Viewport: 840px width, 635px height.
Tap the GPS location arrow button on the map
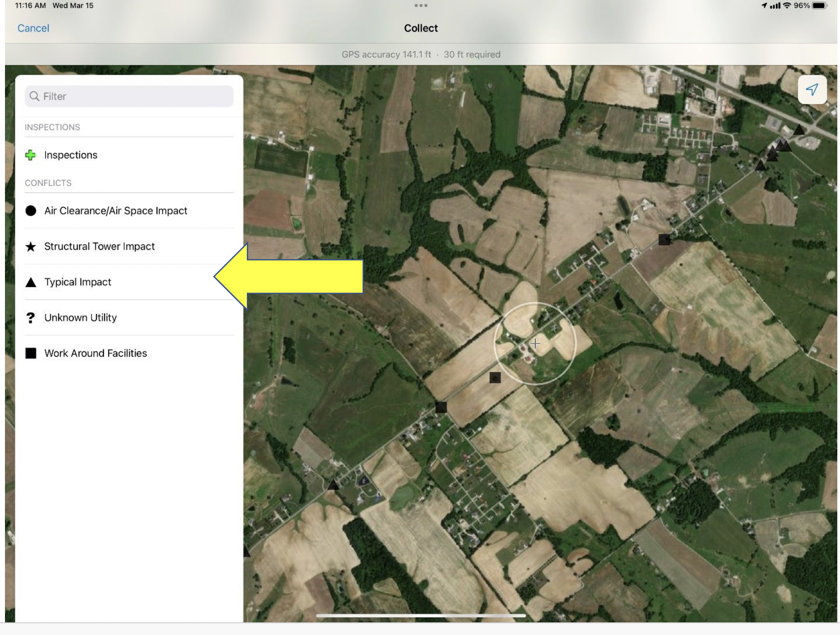coord(812,90)
